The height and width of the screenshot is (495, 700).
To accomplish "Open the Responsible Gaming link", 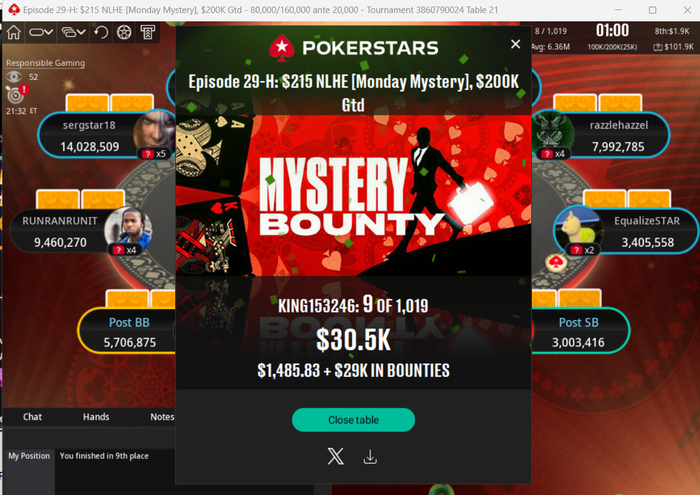I will pyautogui.click(x=45, y=63).
